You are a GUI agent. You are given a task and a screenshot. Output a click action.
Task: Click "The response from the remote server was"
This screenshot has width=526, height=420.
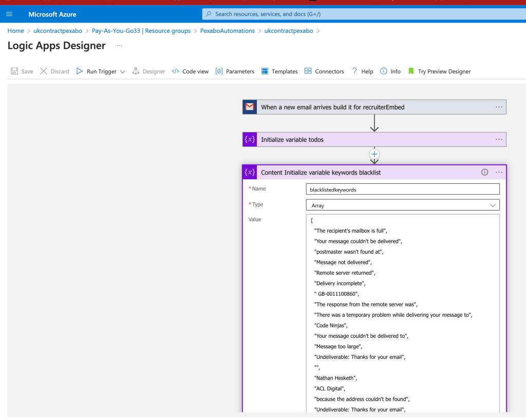(x=366, y=304)
